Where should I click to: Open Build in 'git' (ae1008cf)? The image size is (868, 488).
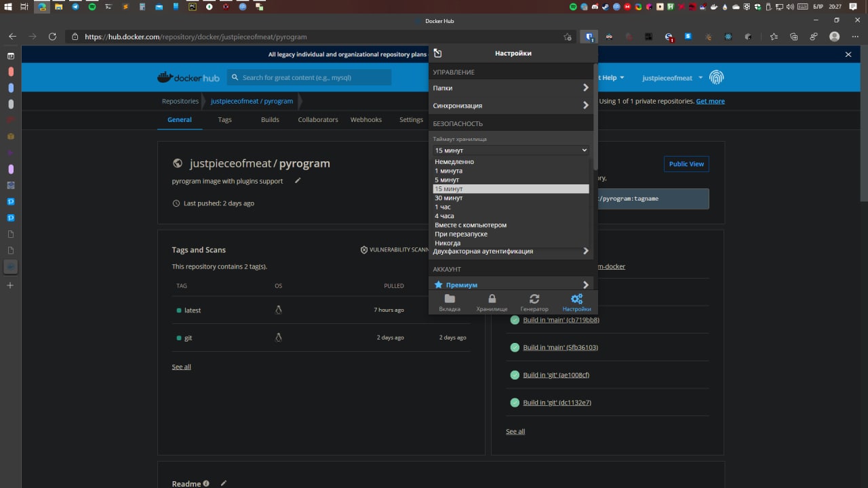point(556,375)
